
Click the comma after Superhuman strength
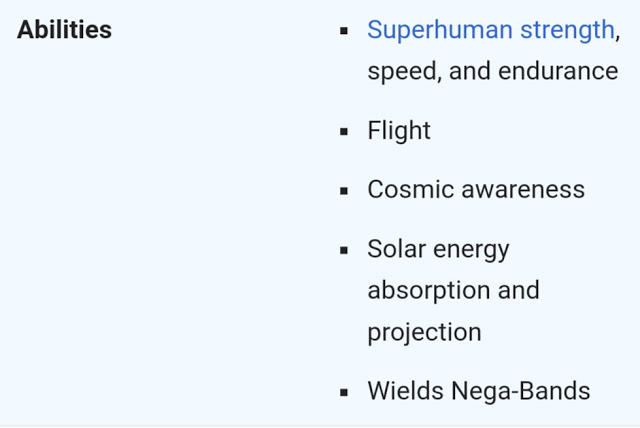(x=618, y=38)
